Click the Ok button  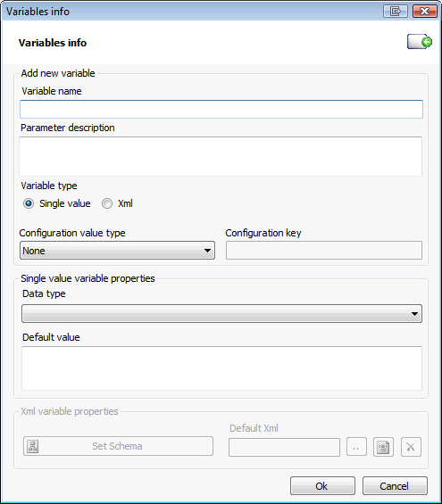tap(322, 485)
